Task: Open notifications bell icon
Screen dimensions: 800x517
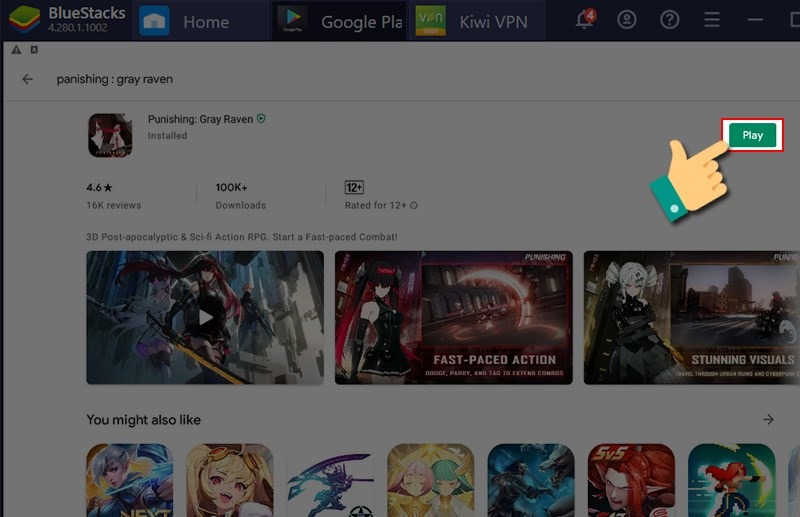Action: coord(585,19)
